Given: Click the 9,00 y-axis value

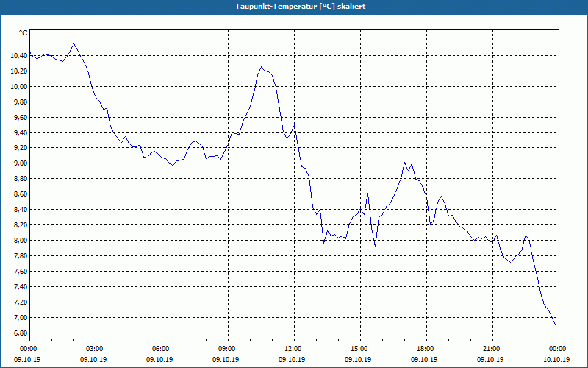Looking at the screenshot, I should 21,163.
